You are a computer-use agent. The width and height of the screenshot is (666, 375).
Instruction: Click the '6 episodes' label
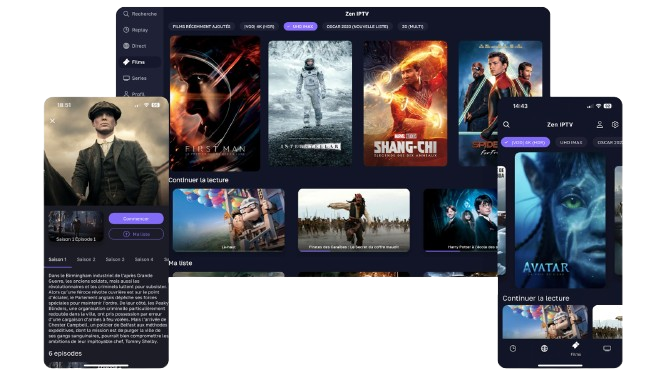tap(65, 354)
